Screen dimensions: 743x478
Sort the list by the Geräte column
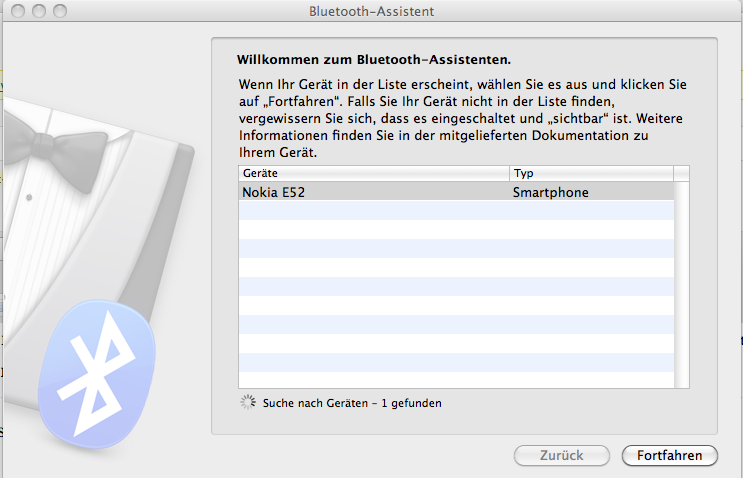373,173
